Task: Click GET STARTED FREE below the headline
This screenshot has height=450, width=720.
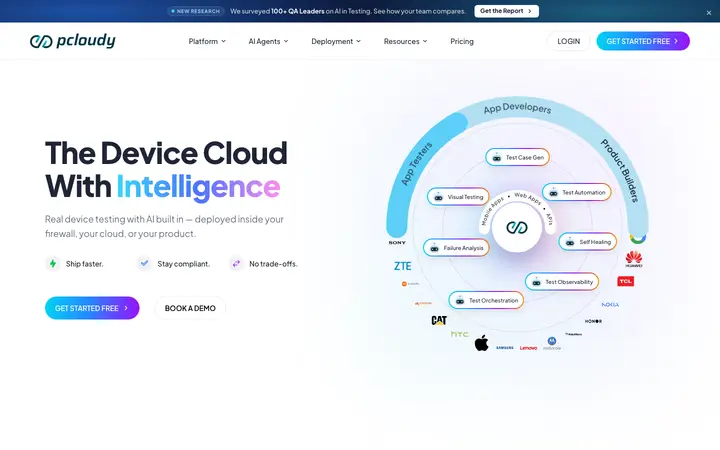Action: [x=92, y=308]
